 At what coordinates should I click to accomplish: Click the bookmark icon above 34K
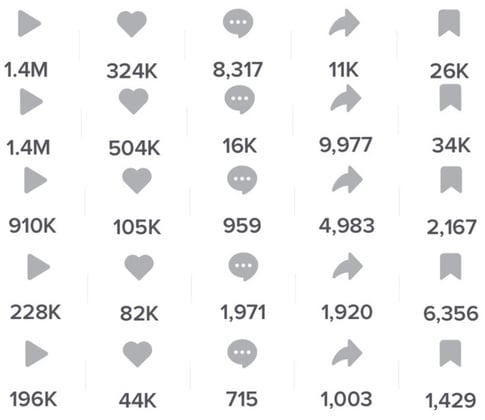click(x=451, y=98)
